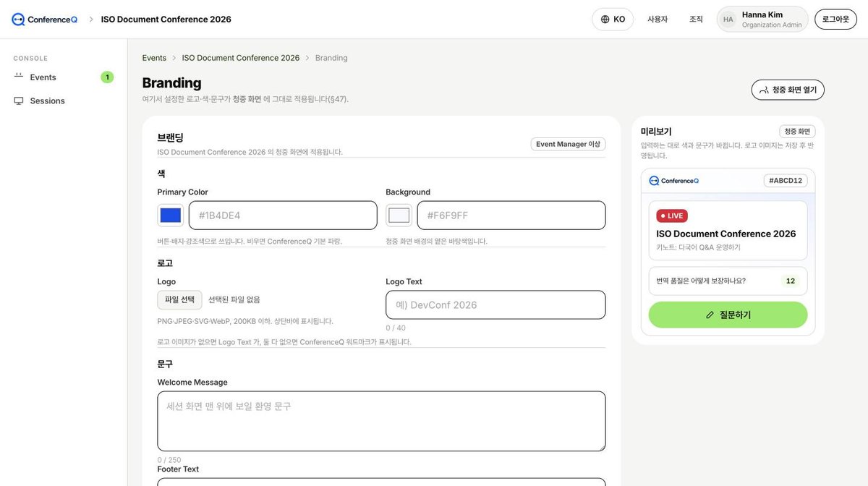
Task: Click the globe icon next to KO
Action: pyautogui.click(x=605, y=20)
